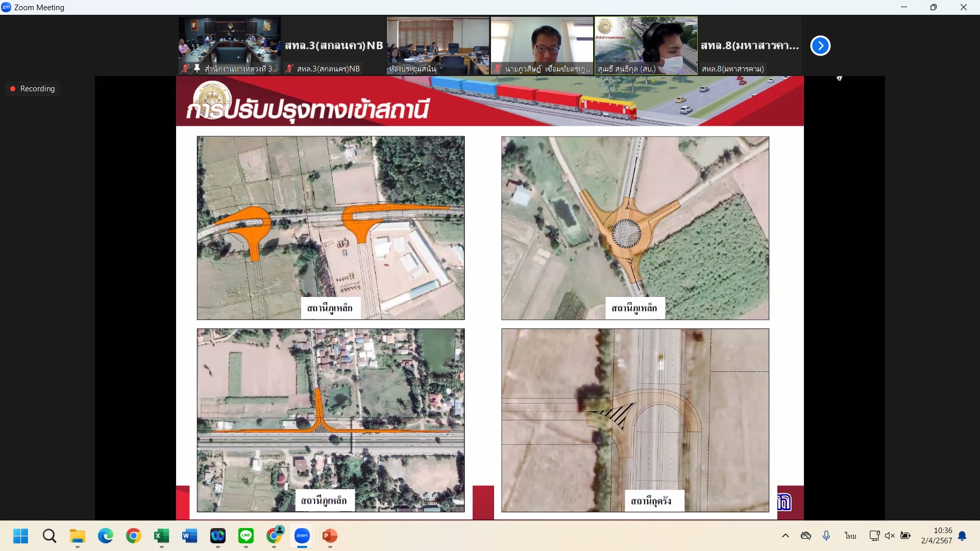Viewport: 980px width, 551px height.
Task: Toggle muted volume speaker icon
Action: coord(890,536)
